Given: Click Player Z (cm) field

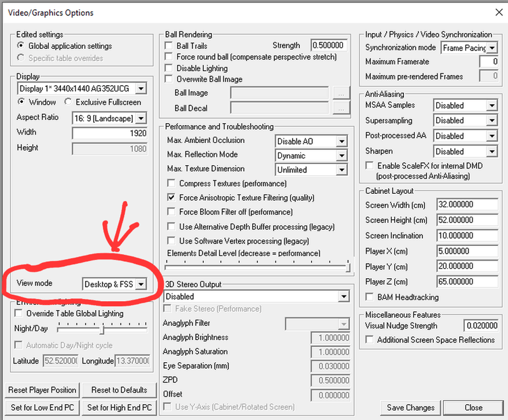Looking at the screenshot, I should (x=467, y=281).
